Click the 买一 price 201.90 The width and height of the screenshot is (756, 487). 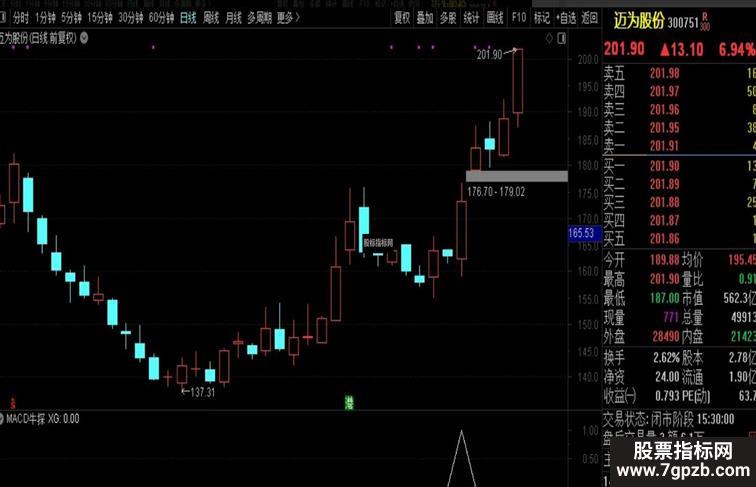click(x=664, y=166)
